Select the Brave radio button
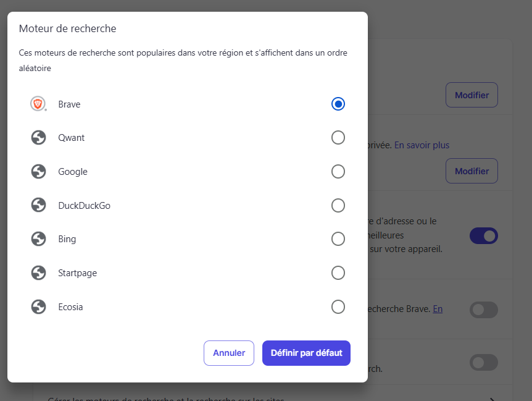This screenshot has height=401, width=532. pyautogui.click(x=338, y=104)
